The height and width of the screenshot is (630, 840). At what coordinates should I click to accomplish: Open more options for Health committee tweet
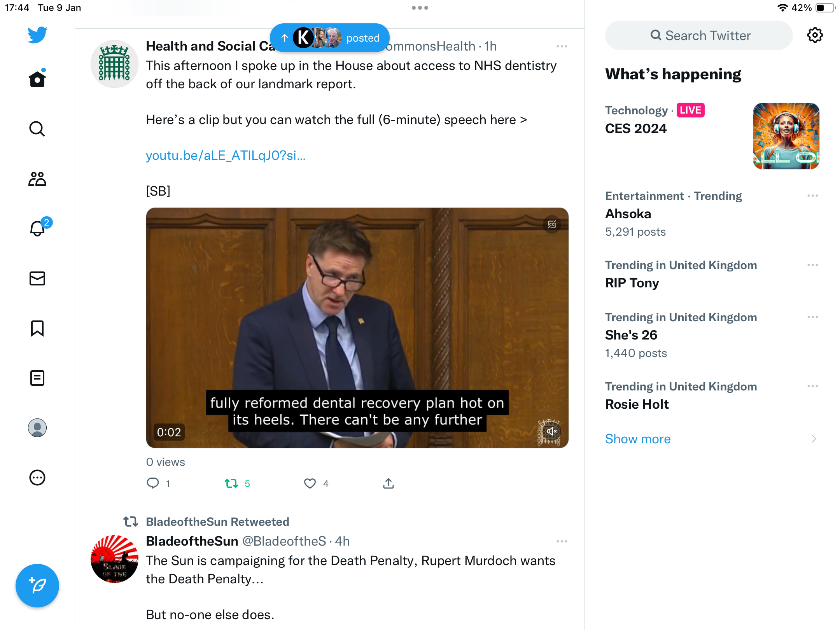point(562,46)
